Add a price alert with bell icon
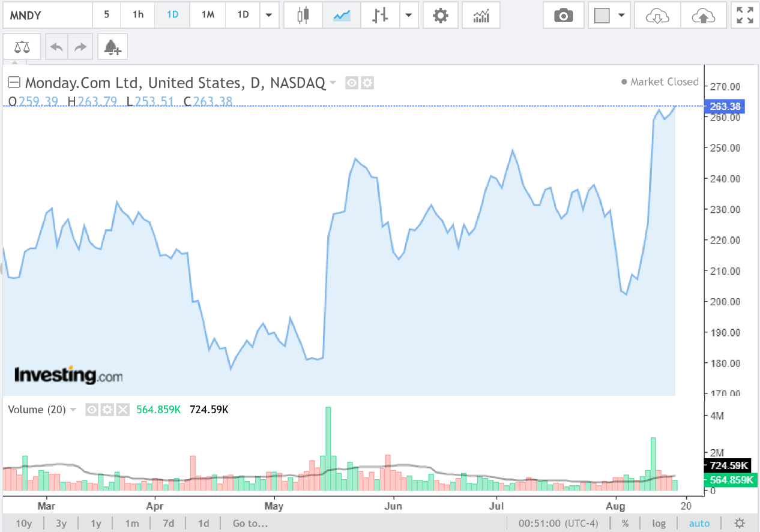 113,47
